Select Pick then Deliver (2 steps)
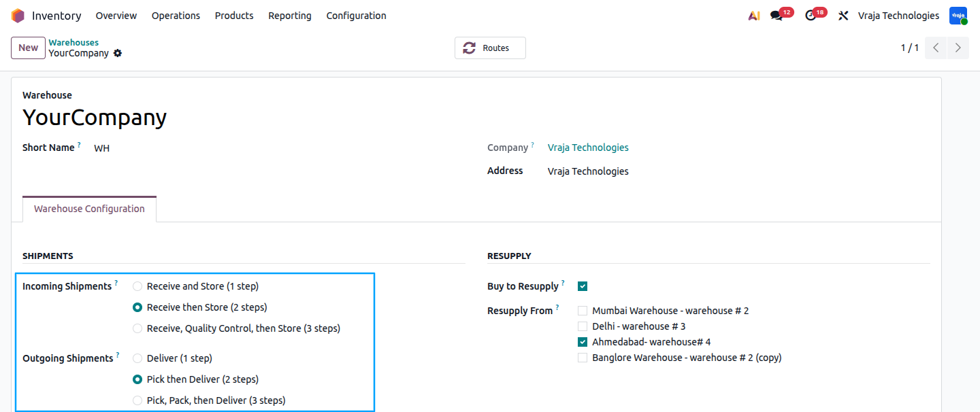Screen dimensions: 980x412 137,379
